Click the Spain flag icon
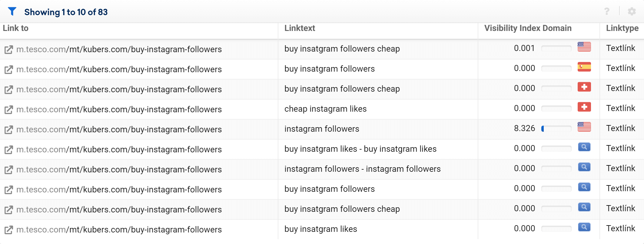The height and width of the screenshot is (244, 644). pos(584,67)
